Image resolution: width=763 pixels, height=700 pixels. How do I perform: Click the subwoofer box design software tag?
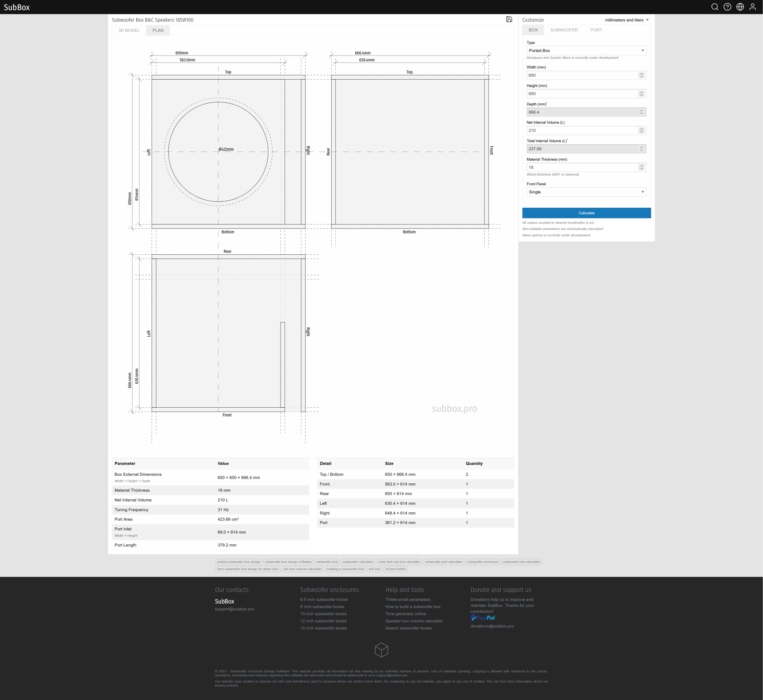tap(288, 562)
